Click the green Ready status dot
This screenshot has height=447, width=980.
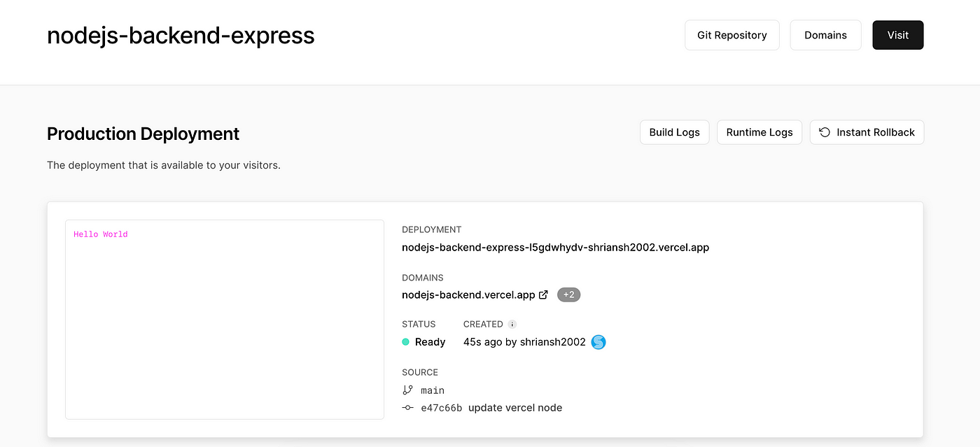pyautogui.click(x=405, y=342)
